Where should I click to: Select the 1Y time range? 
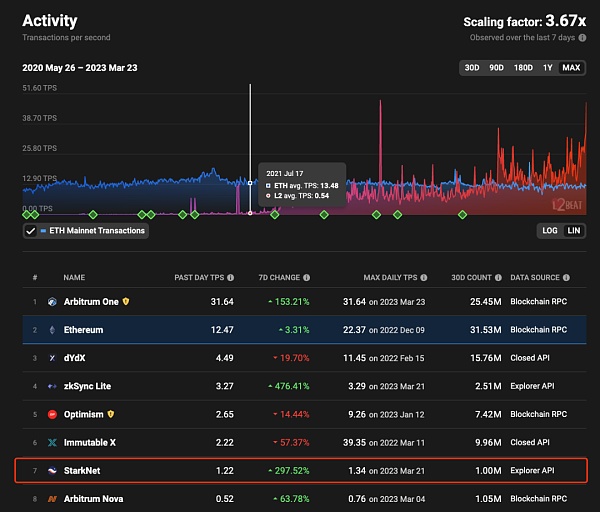[548, 68]
